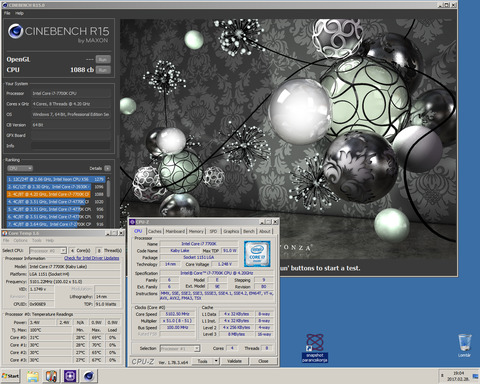Click the Intel Core i7 logo in CPU-Z

pos(257,254)
